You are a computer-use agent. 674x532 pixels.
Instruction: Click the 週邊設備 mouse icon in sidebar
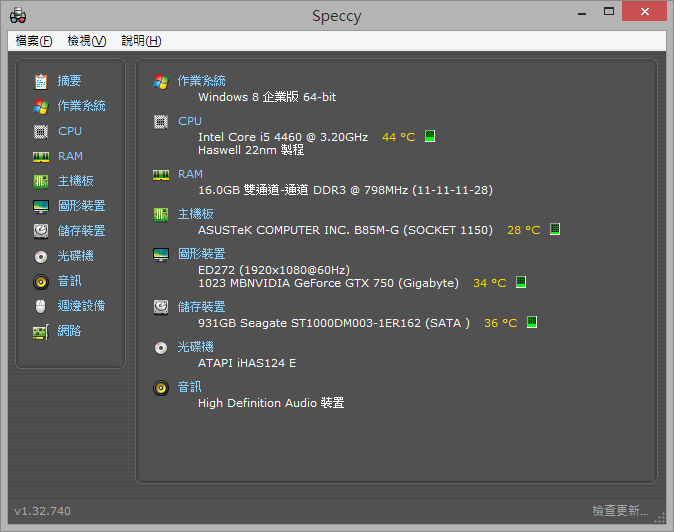pos(40,306)
